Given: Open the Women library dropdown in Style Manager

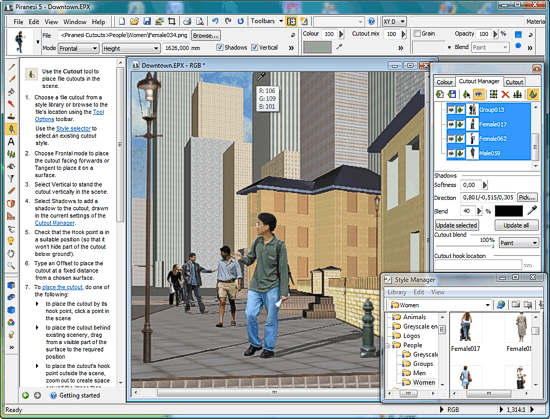Looking at the screenshot, I should [x=440, y=305].
